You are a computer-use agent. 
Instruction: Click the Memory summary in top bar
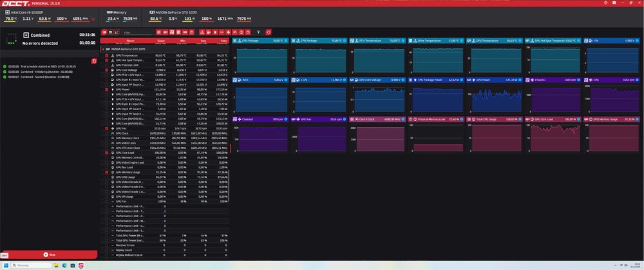[x=117, y=13]
